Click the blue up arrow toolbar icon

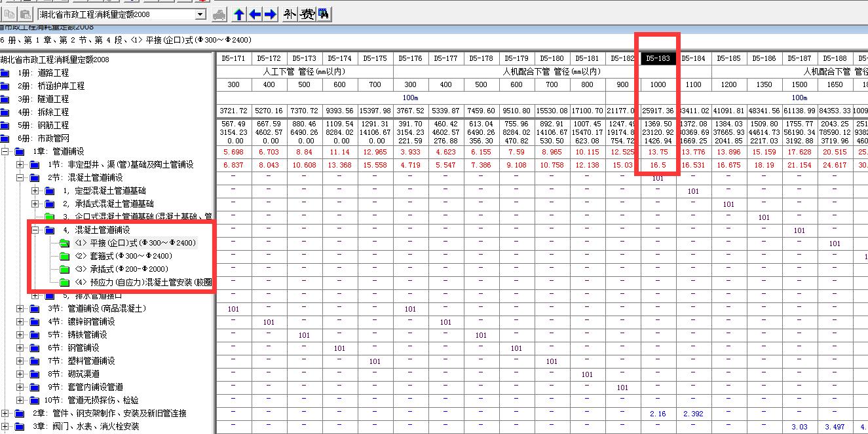coord(240,14)
